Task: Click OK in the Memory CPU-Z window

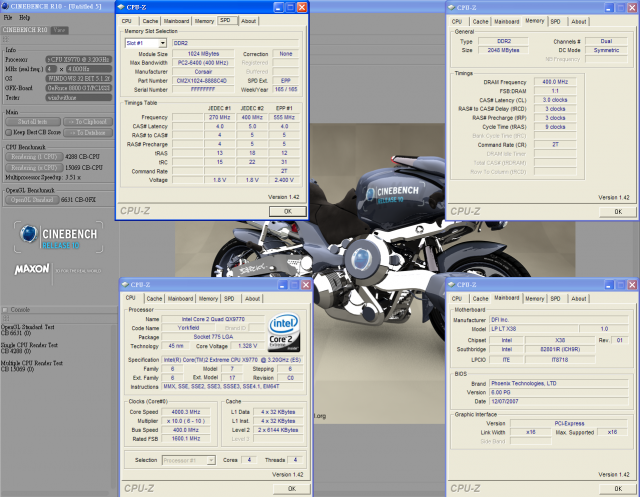Action: (618, 212)
